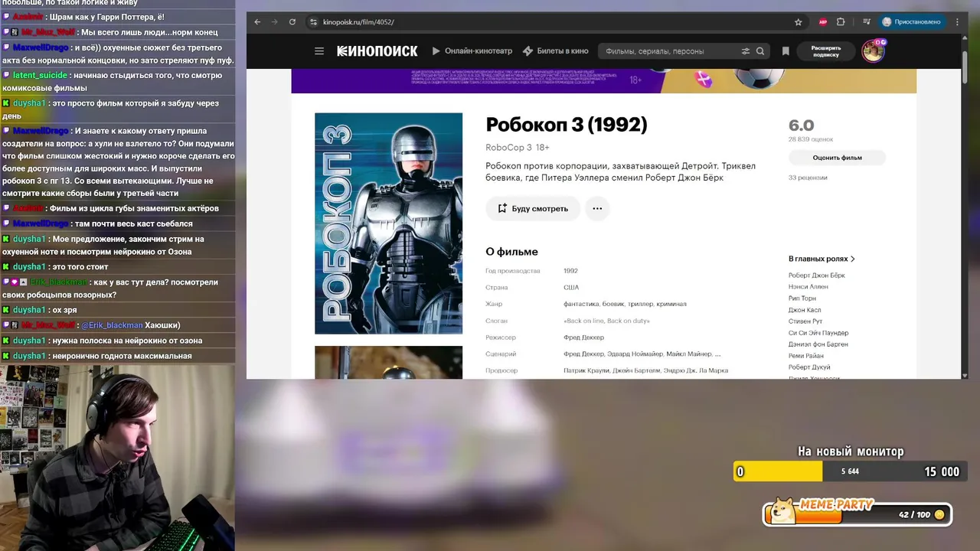
Task: Click the Буду смотреть button
Action: [x=532, y=208]
